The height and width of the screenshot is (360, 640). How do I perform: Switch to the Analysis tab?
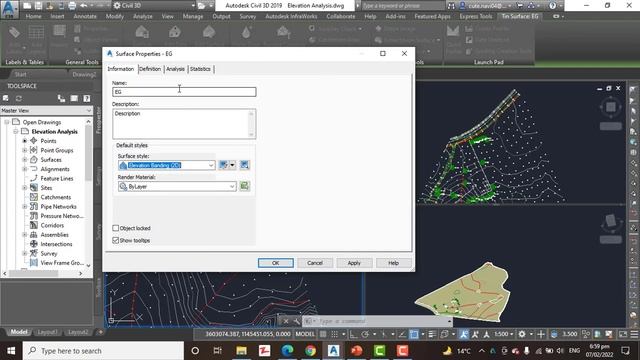pyautogui.click(x=176, y=69)
